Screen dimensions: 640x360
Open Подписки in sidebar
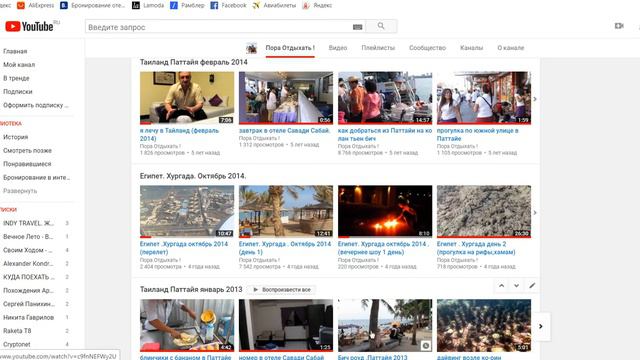[x=18, y=91]
